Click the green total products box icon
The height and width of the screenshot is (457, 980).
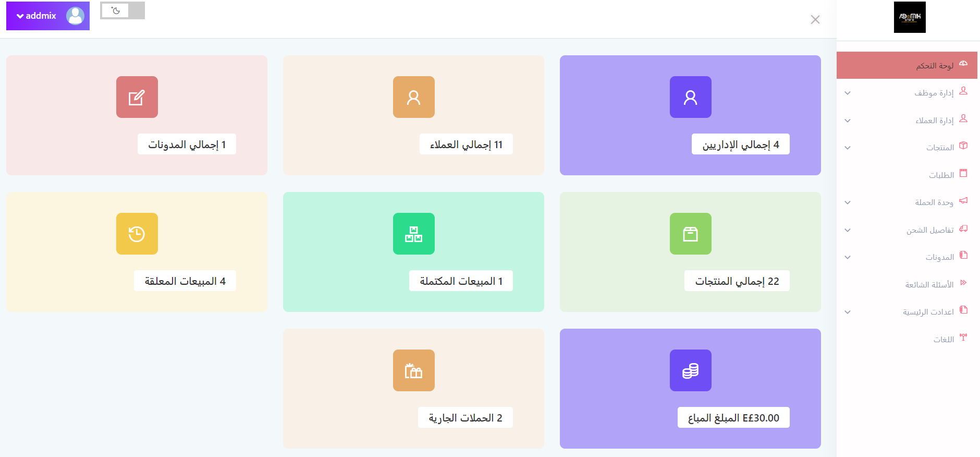point(690,234)
